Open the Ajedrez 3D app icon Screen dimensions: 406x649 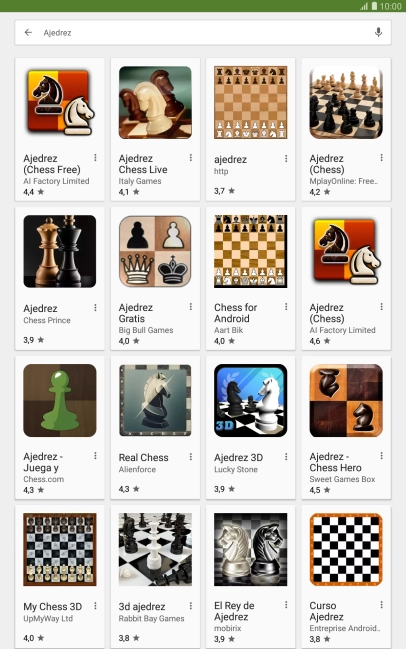pyautogui.click(x=250, y=400)
